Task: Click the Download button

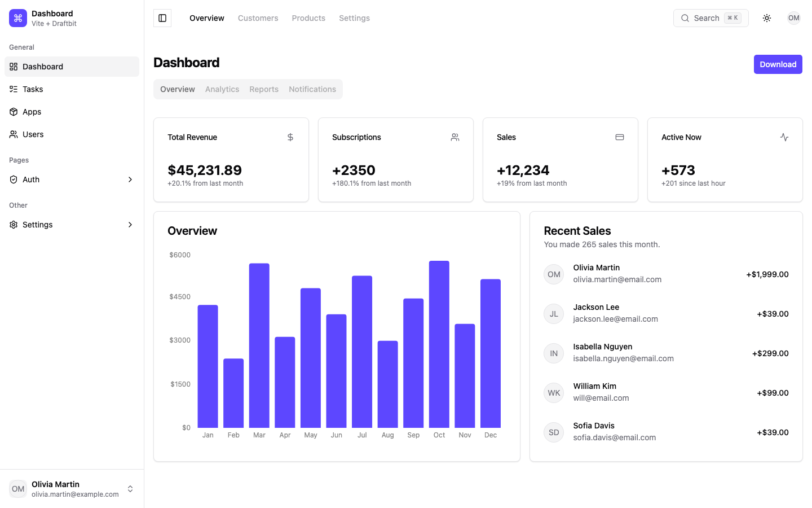Action: pos(778,64)
